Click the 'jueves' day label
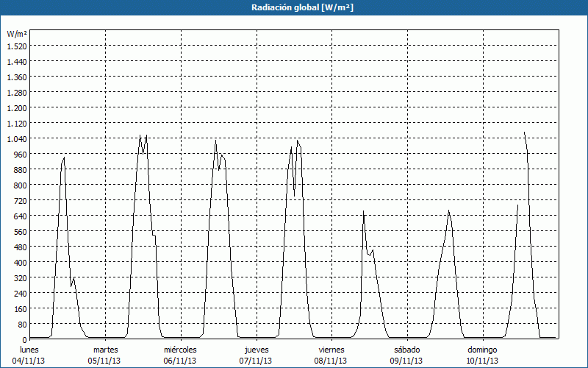Image resolution: width=588 pixels, height=368 pixels. click(257, 350)
